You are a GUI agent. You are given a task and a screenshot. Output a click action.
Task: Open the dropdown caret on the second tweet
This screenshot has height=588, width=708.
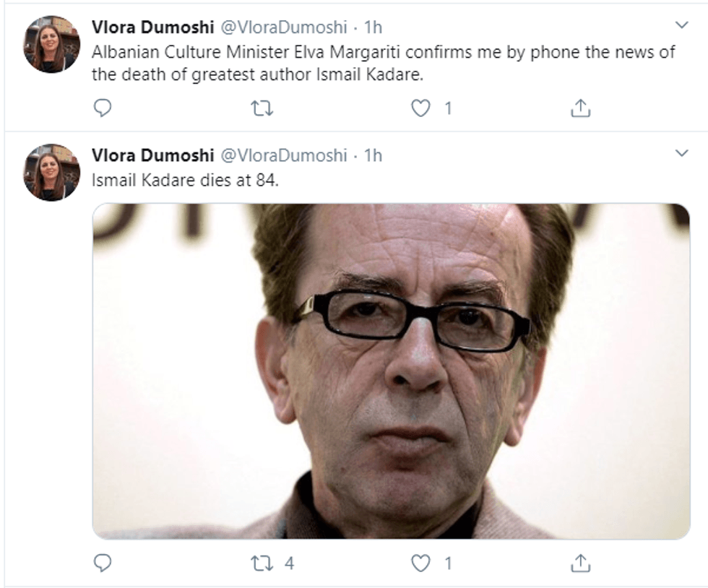[x=681, y=152]
